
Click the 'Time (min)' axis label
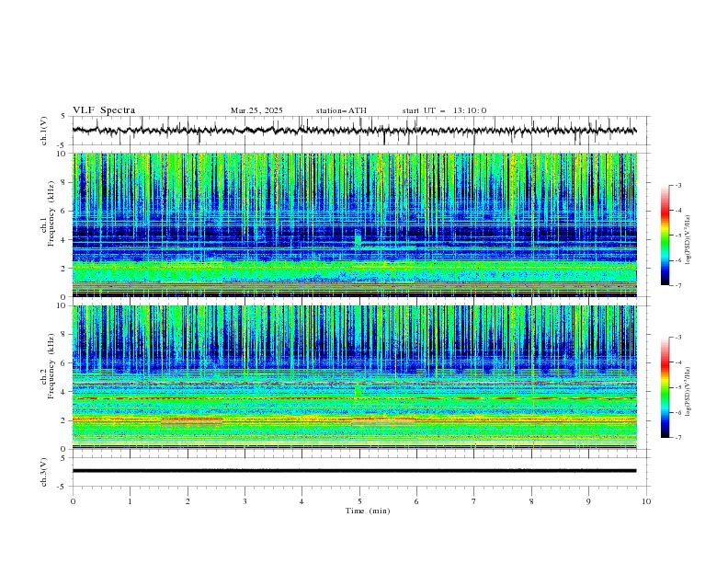(x=368, y=511)
